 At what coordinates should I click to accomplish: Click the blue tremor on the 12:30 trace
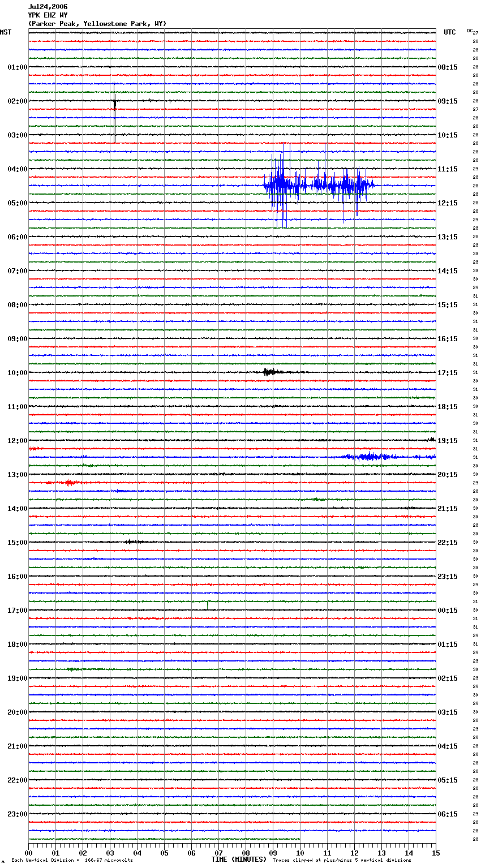tap(368, 457)
